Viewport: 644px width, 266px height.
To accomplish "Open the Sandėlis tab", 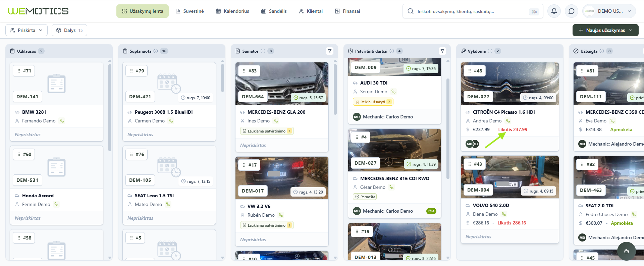I will (274, 11).
